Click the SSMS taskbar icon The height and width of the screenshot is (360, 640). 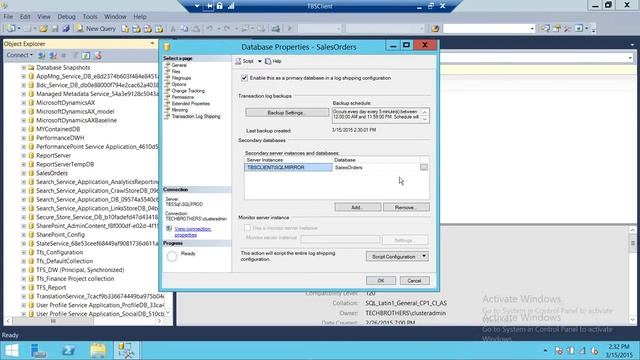126,350
